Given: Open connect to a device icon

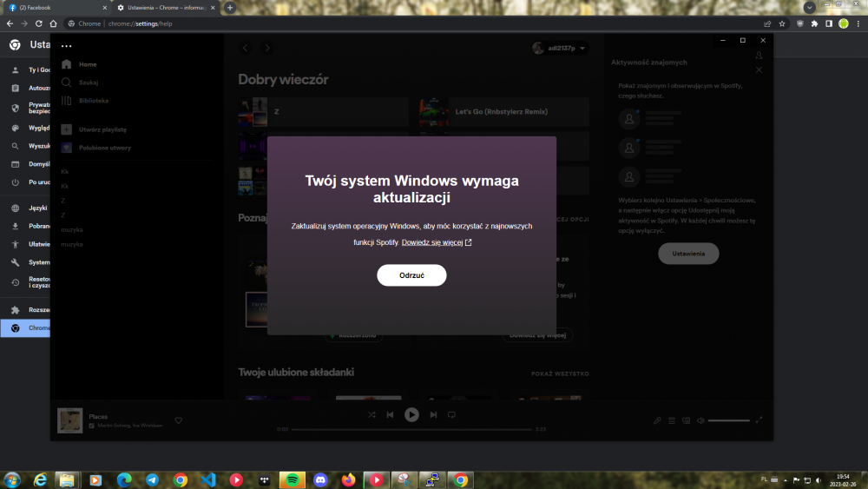Looking at the screenshot, I should point(687,421).
